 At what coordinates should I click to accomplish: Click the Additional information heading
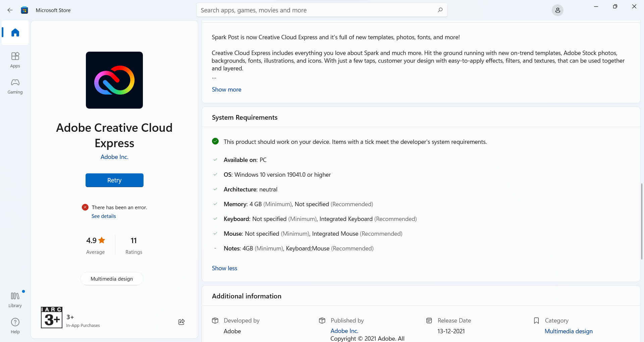[247, 296]
